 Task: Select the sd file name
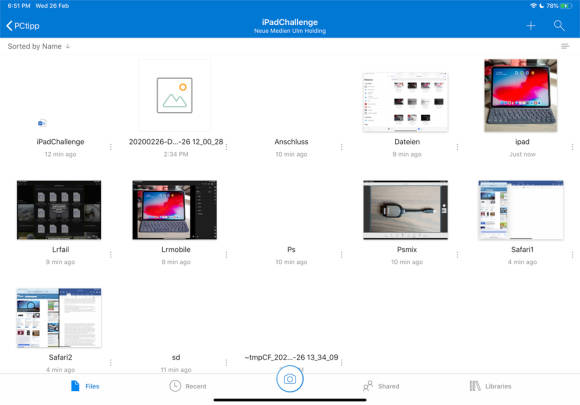tap(176, 357)
